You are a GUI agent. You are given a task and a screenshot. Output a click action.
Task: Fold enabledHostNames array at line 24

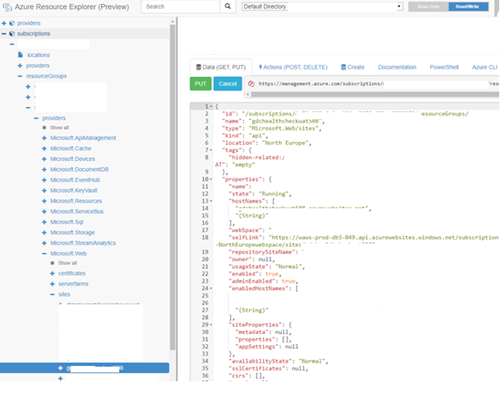pyautogui.click(x=211, y=288)
